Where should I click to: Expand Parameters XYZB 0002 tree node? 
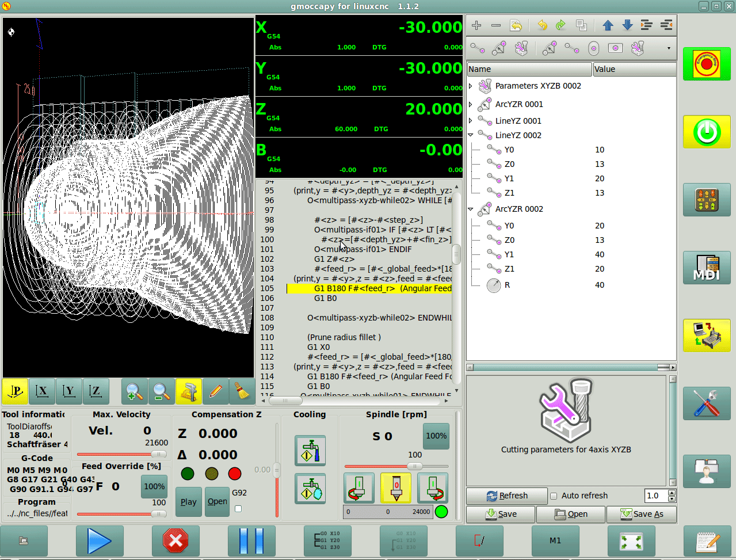(x=471, y=86)
